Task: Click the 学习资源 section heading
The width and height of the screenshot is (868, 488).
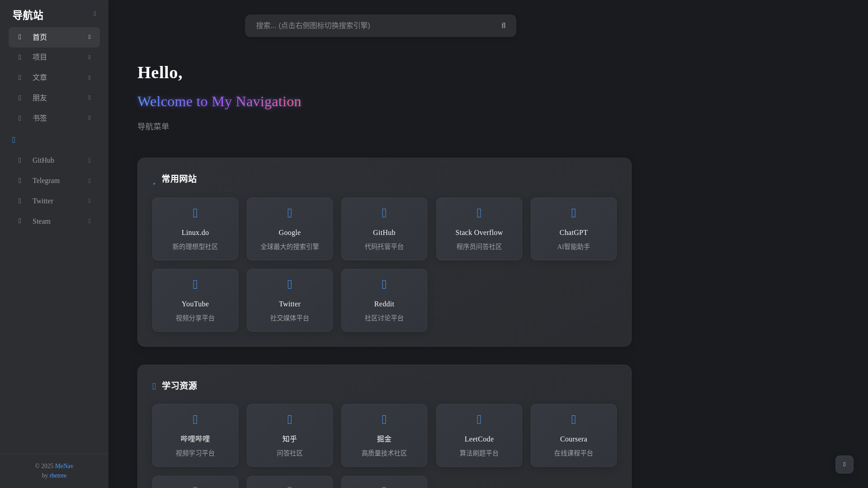Action: (179, 386)
